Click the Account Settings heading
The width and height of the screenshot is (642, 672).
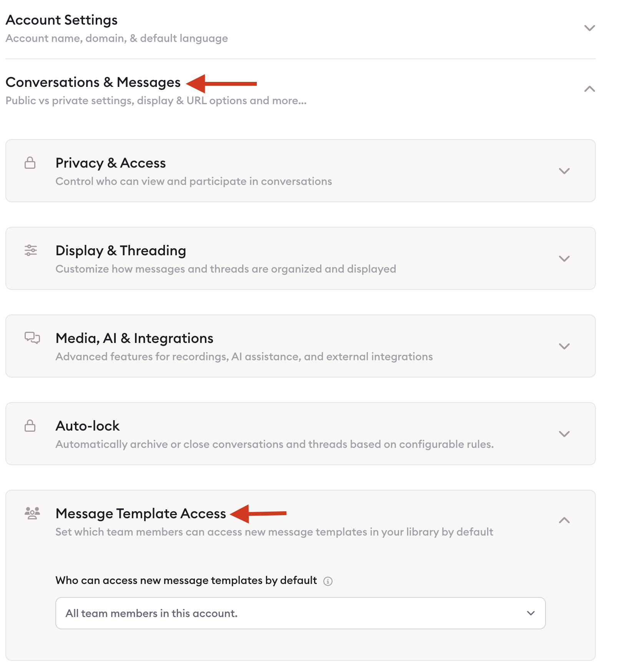click(x=62, y=20)
